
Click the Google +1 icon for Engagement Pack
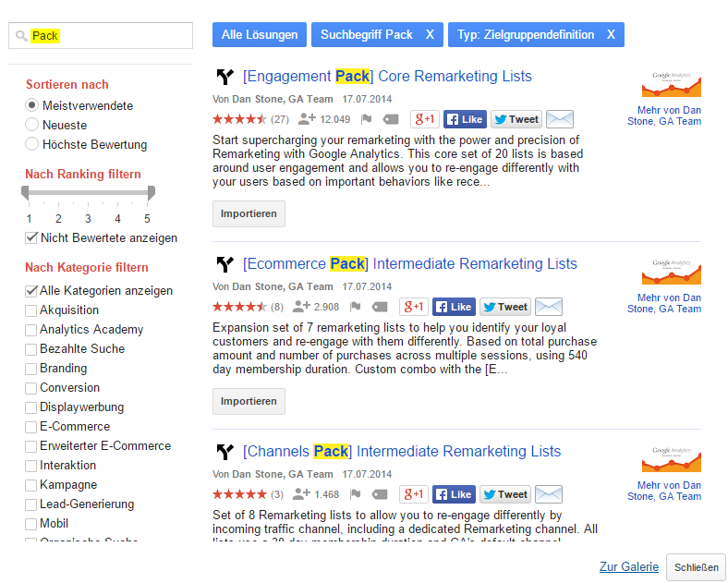pyautogui.click(x=425, y=119)
